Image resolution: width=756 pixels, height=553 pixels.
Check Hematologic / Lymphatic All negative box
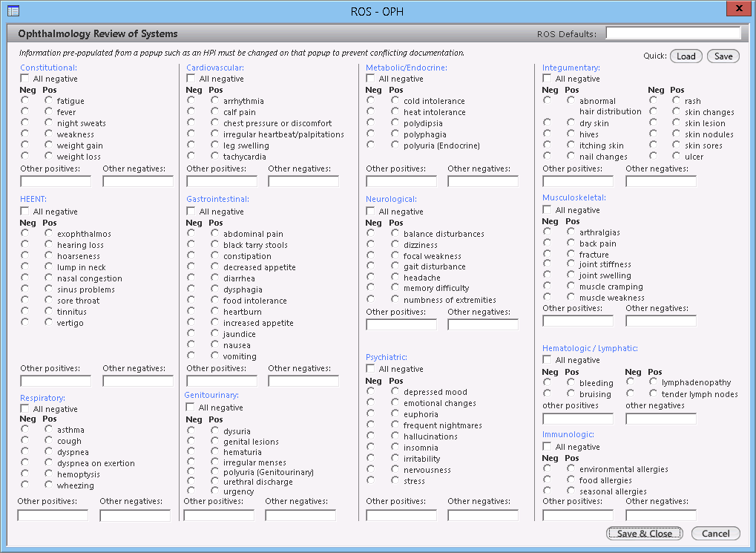(x=547, y=359)
